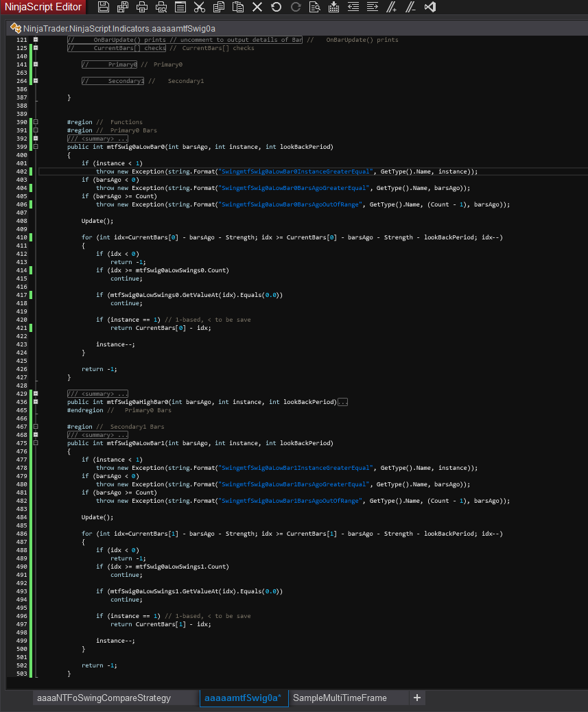Switch to the aaaaNTFoSwingCompareStrategy tab
Viewport: 588px width, 712px height.
104,698
